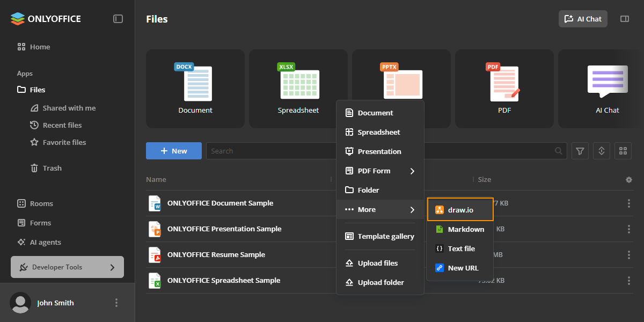
Task: Click the Spreadsheet Sample file type icon
Action: click(x=155, y=281)
